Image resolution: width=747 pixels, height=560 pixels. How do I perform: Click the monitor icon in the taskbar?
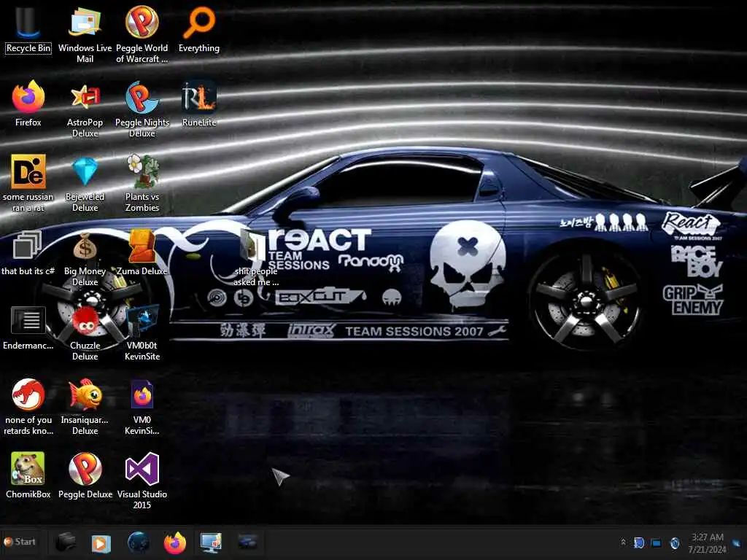coord(211,542)
